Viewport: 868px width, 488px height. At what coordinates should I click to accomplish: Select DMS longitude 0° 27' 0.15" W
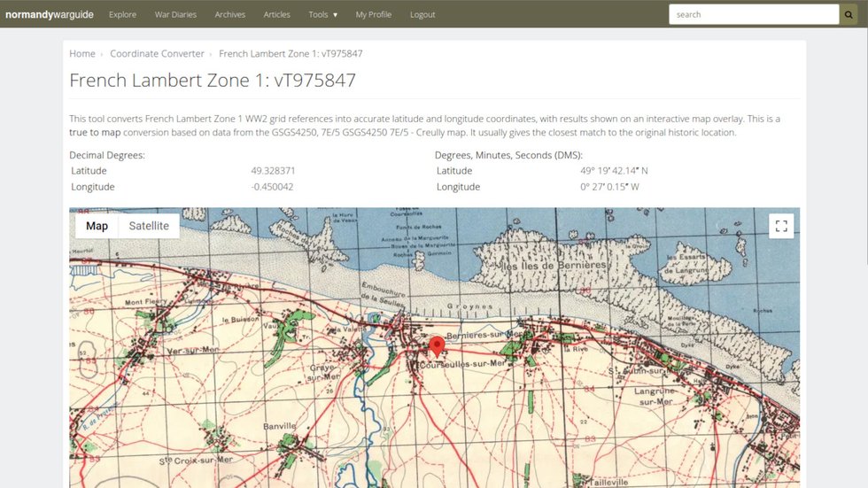609,187
